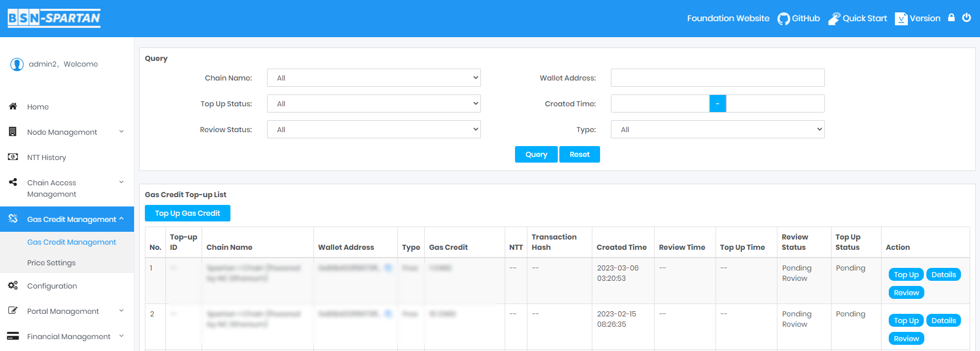Image resolution: width=980 pixels, height=351 pixels.
Task: Click Top Up Gas Credit button
Action: tap(187, 213)
